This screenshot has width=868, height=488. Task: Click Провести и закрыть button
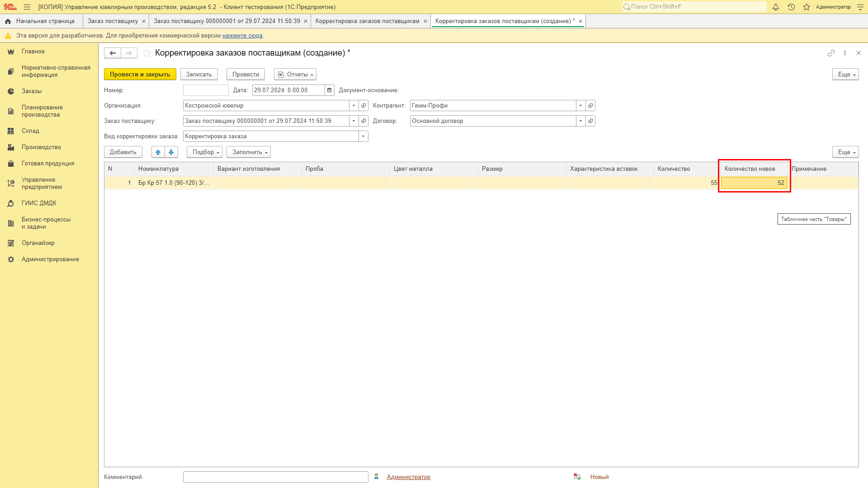coord(140,74)
